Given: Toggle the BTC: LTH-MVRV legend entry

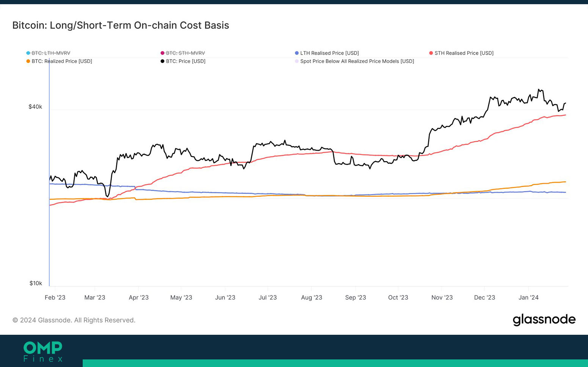Looking at the screenshot, I should pos(48,53).
